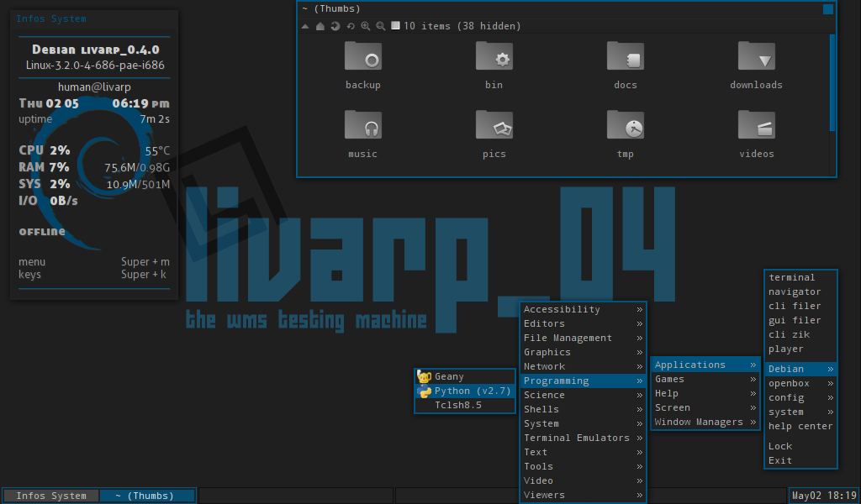This screenshot has height=504, width=861.
Task: Choose Exit in root menu
Action: (x=800, y=460)
